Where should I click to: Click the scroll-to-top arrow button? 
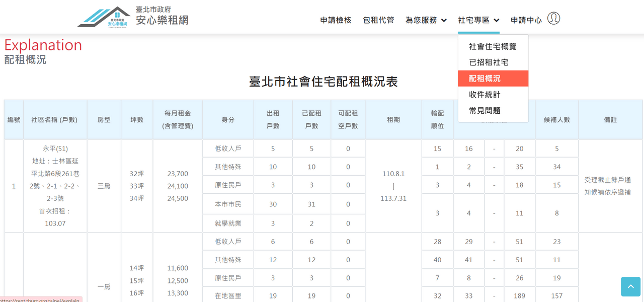pos(630,286)
